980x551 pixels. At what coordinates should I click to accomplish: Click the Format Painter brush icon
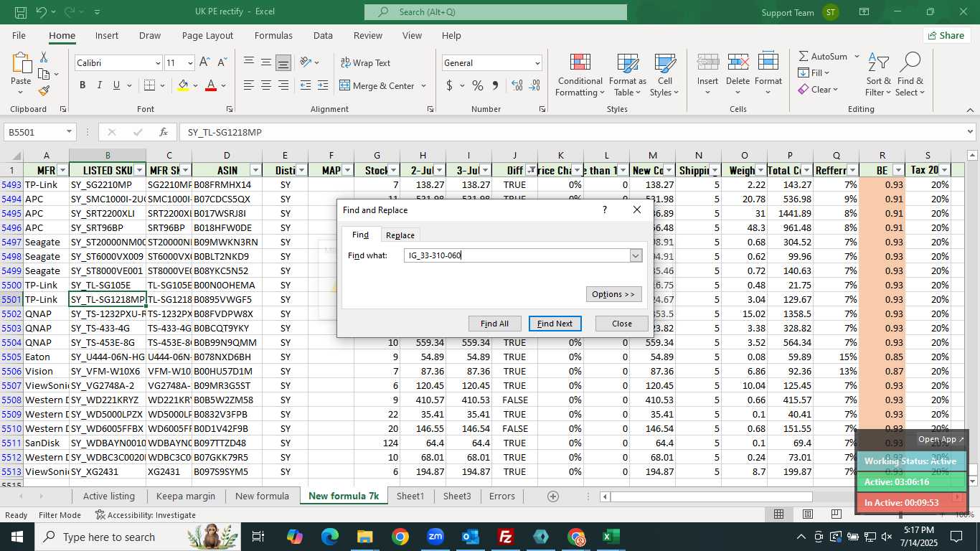tap(44, 90)
